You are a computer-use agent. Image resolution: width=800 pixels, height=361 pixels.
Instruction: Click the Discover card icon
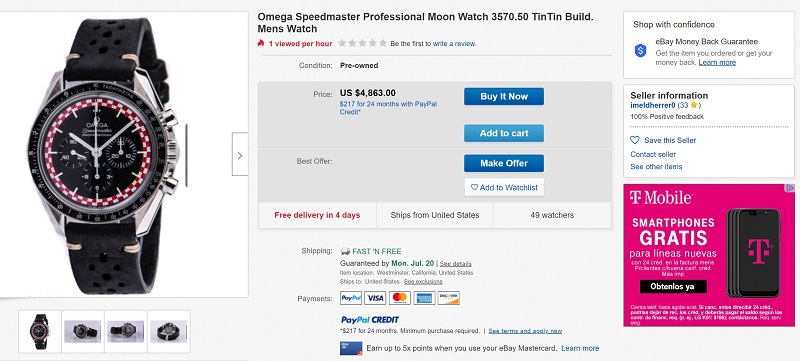coord(448,298)
